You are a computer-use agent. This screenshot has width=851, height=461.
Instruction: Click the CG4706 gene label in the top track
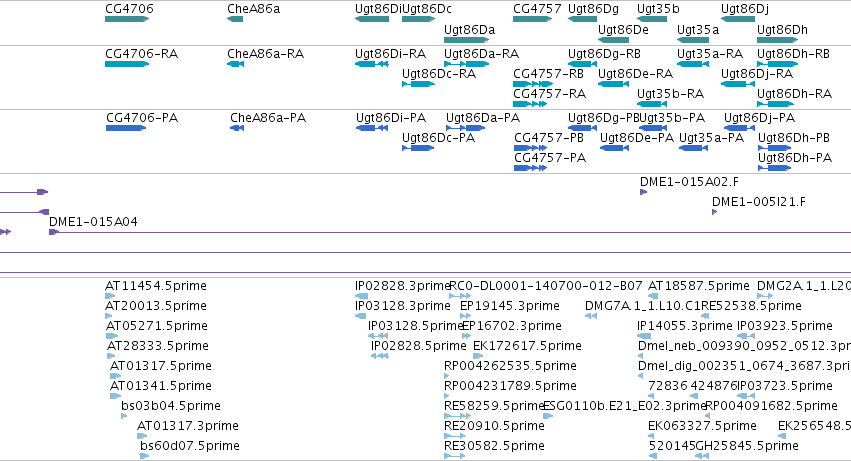click(129, 9)
